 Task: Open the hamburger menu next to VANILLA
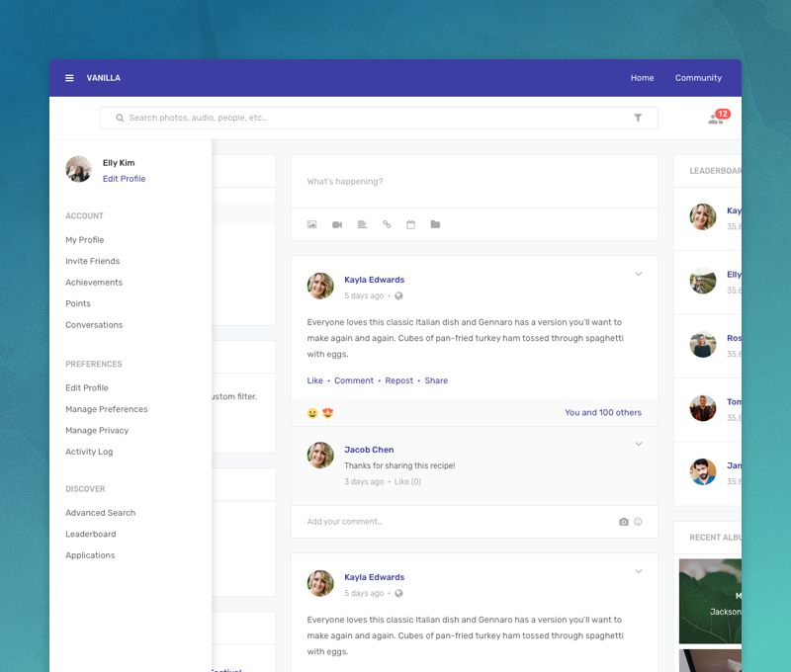tap(69, 78)
